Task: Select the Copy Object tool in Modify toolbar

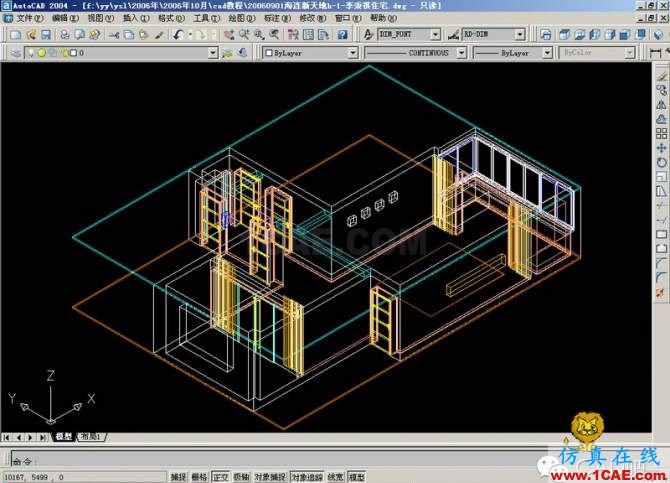Action: (x=661, y=90)
